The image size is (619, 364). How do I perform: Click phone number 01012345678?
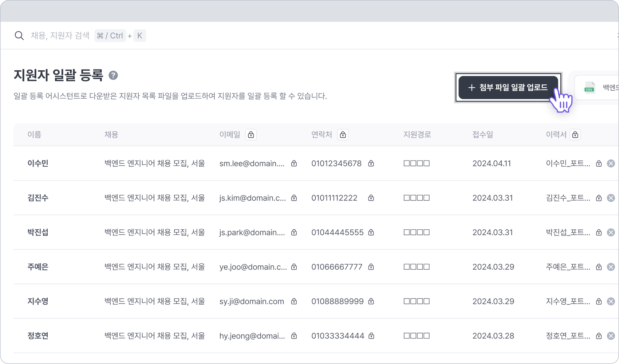(x=336, y=163)
